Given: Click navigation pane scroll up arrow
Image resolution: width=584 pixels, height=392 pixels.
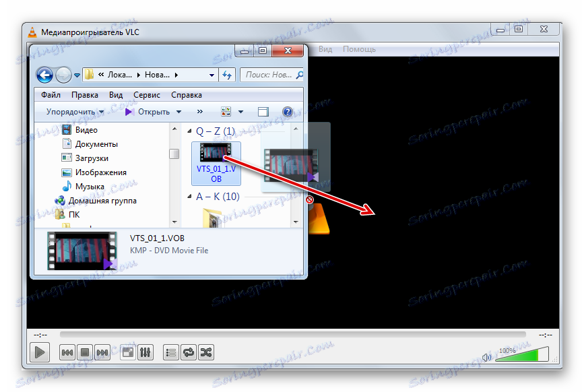Looking at the screenshot, I should coord(174,129).
